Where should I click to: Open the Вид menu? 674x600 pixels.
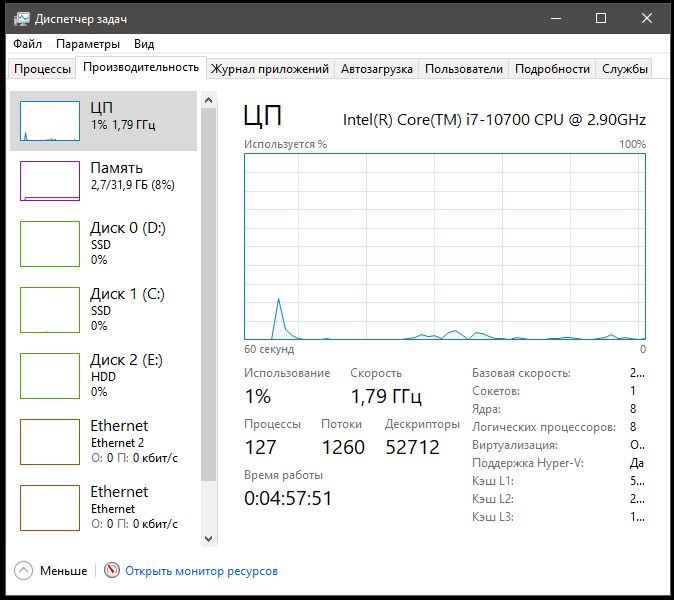point(144,44)
